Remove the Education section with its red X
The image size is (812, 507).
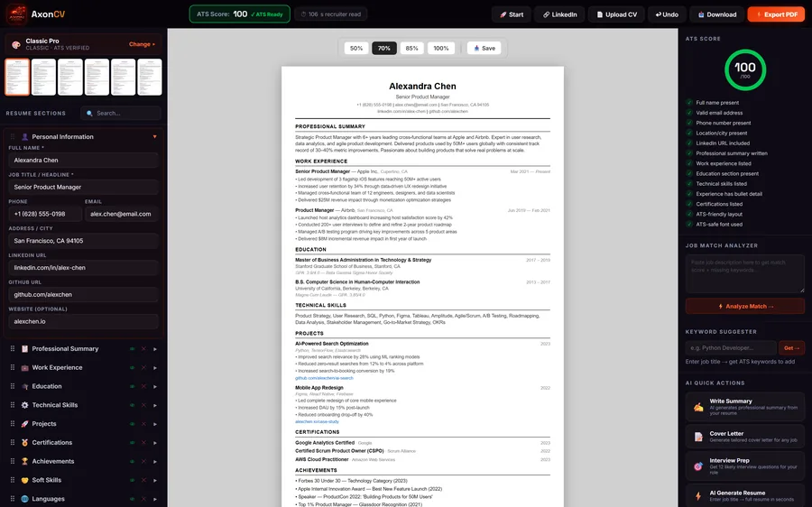point(144,386)
